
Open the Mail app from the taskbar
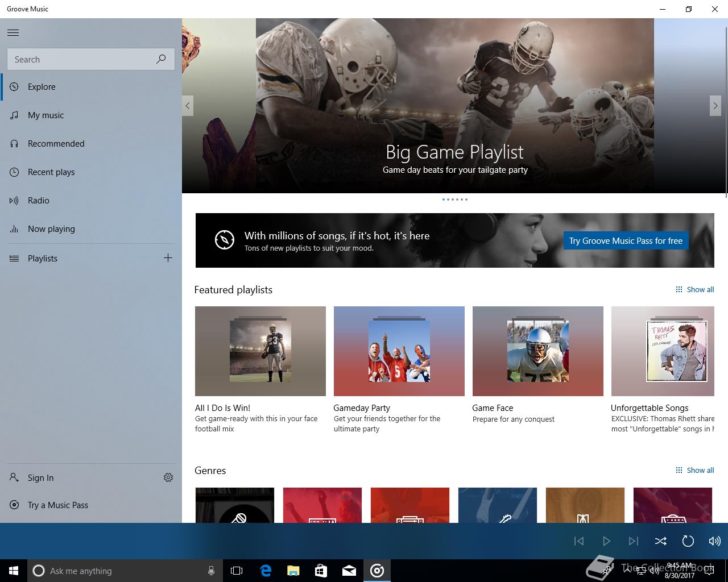pos(349,571)
